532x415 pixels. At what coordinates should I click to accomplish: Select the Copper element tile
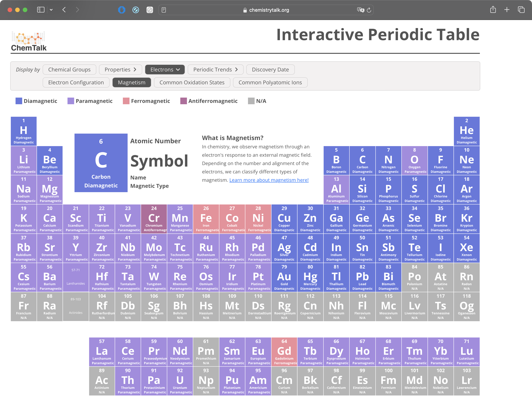284,219
